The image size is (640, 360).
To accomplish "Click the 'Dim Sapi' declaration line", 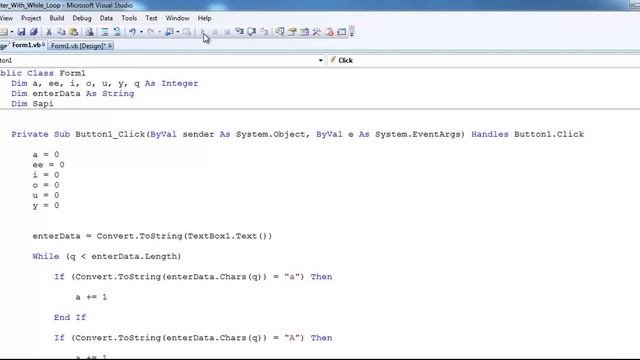I will pyautogui.click(x=32, y=104).
